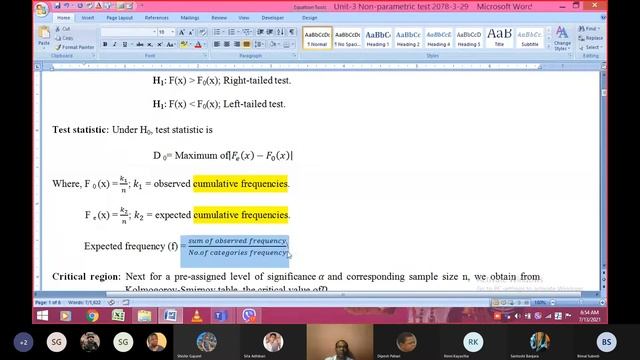The height and width of the screenshot is (360, 640).
Task: Toggle underline formatting
Action: [x=124, y=44]
